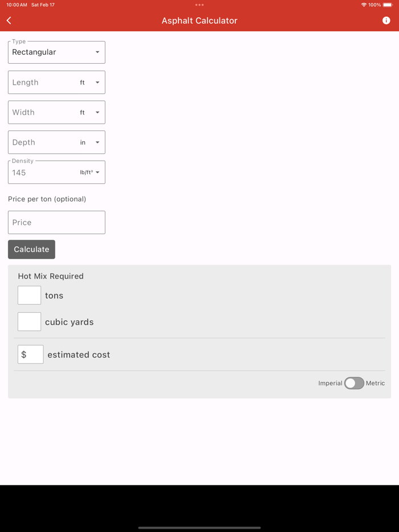Click the info icon in the header
The height and width of the screenshot is (532, 399).
(x=386, y=20)
